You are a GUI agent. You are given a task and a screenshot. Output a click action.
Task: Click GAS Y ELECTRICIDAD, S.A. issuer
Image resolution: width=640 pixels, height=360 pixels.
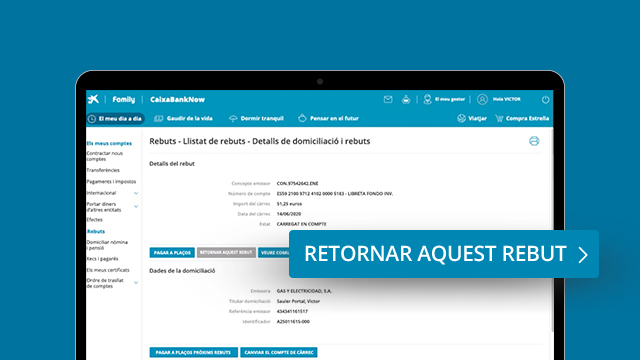(x=304, y=291)
